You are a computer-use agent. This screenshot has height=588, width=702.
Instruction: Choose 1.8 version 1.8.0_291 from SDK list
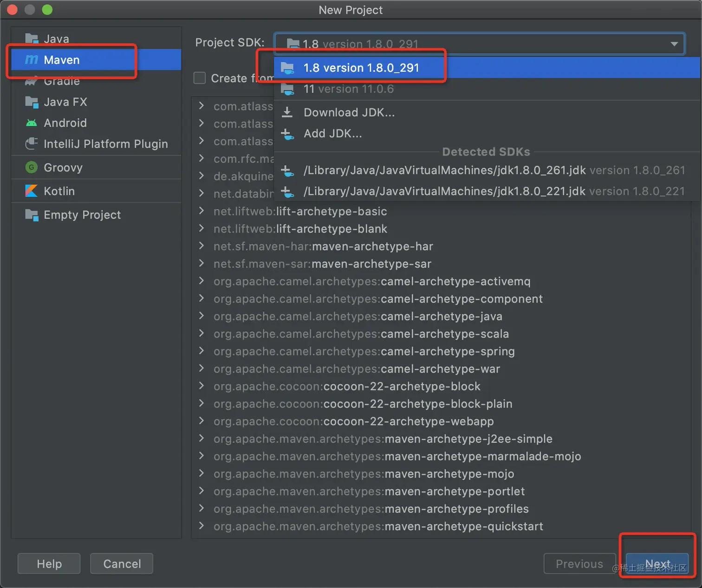487,68
